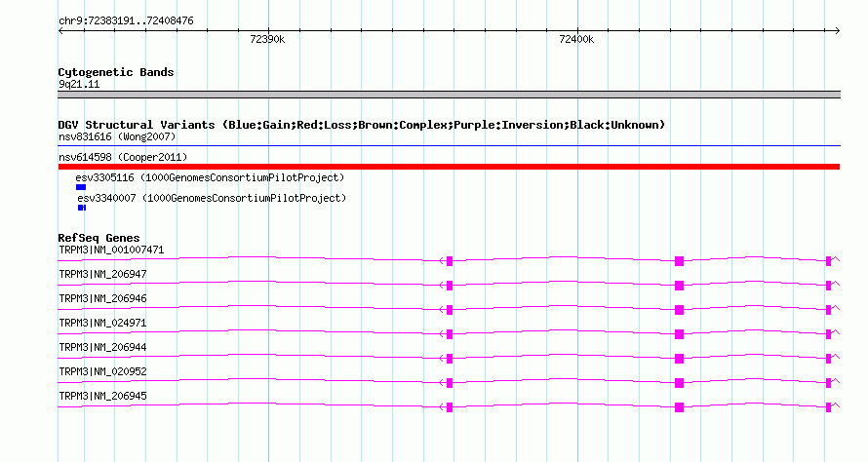This screenshot has height=462, width=868.
Task: Click the middle exon of NM_206944
Action: coord(679,359)
